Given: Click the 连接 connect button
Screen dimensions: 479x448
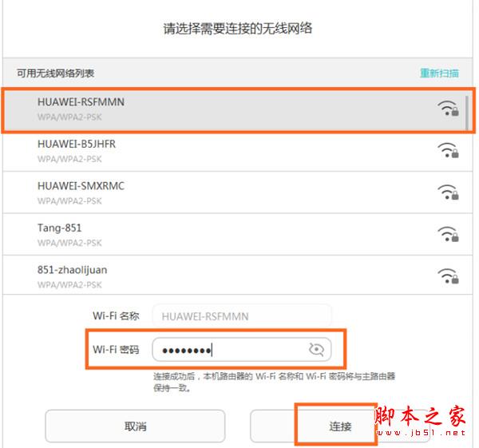Looking at the screenshot, I should (x=340, y=426).
